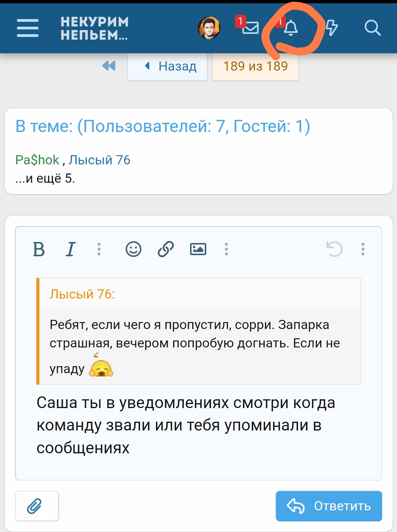
Task: Open private messages envelope icon
Action: click(x=250, y=28)
